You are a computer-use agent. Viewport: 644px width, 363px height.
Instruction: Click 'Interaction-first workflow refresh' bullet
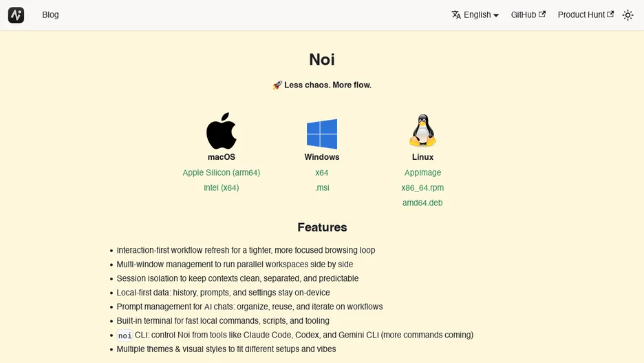click(x=246, y=250)
